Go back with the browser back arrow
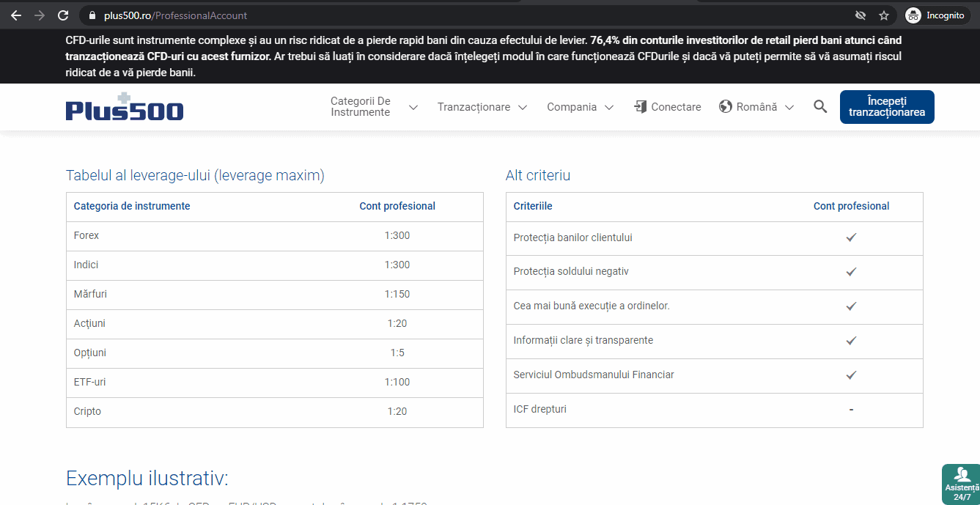Screen dimensions: 980x505 tap(15, 15)
